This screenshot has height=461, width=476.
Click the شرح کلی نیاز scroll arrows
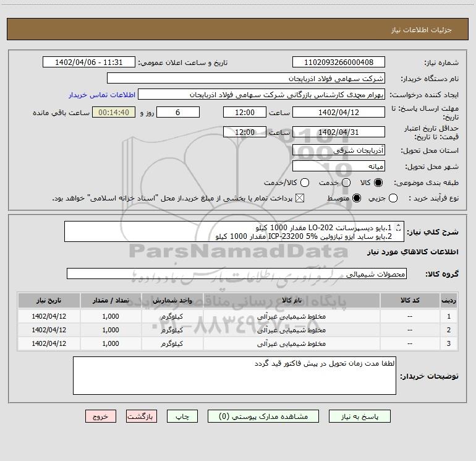399,227
